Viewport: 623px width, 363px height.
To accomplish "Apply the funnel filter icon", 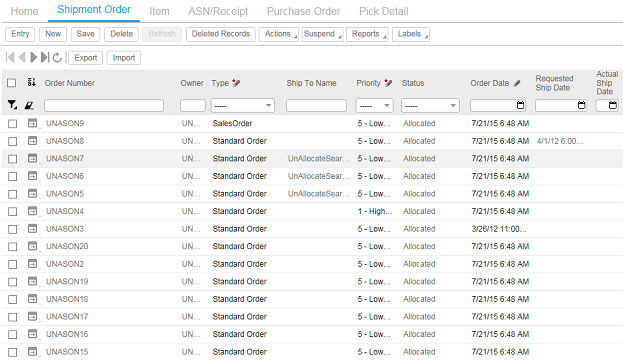I will [12, 105].
